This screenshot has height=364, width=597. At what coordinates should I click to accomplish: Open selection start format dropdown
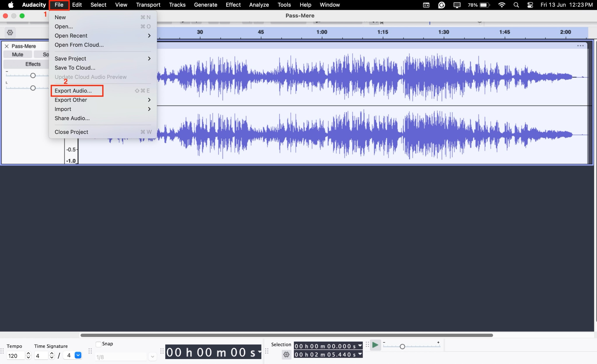point(360,345)
